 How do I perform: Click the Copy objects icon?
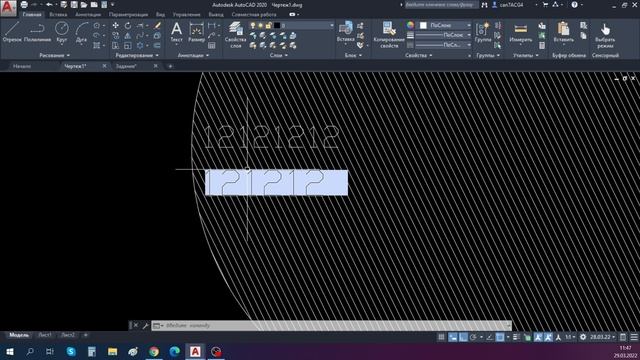pyautogui.click(x=116, y=36)
